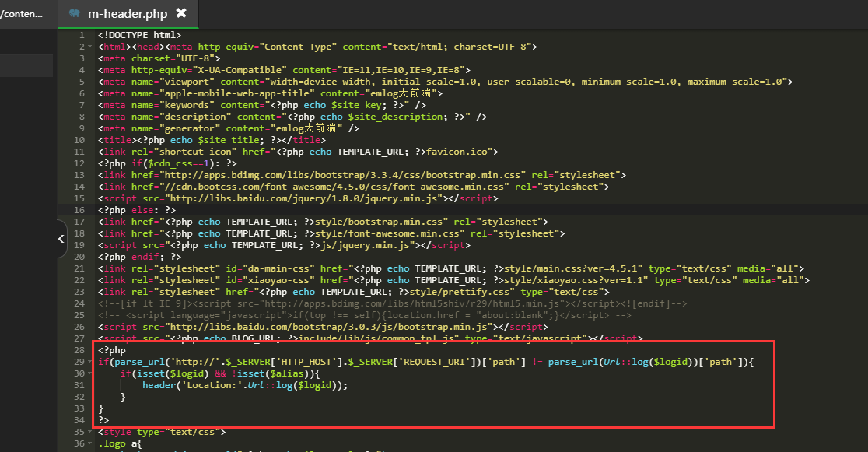Switch to the /conten... tab
Viewport: 868px width, 452px height.
click(x=23, y=14)
